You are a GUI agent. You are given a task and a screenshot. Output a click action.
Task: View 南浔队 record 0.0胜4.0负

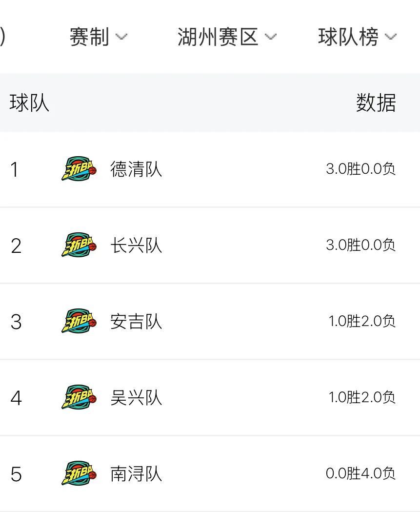tap(360, 473)
